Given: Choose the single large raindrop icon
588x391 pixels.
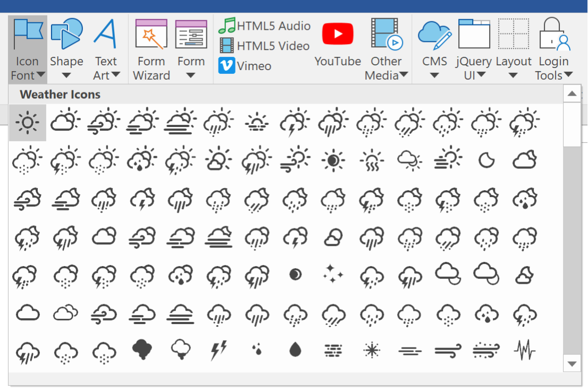Looking at the screenshot, I should coord(295,350).
